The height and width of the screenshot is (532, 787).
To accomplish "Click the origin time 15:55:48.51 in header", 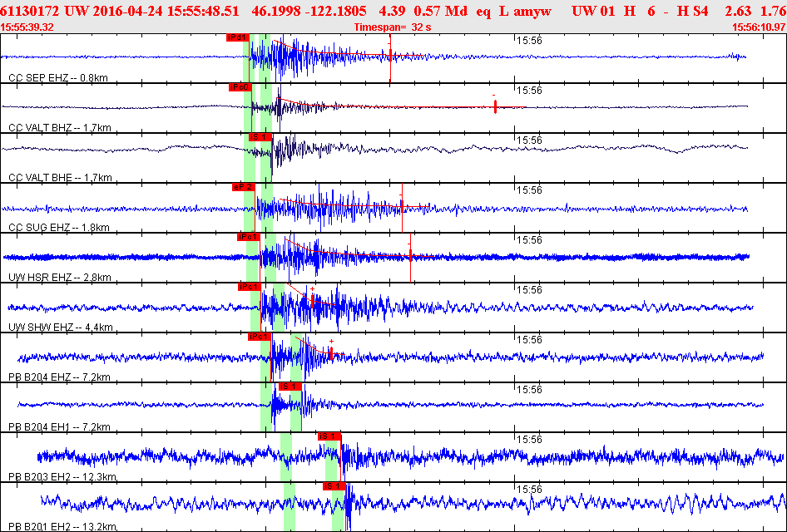I will tap(203, 11).
